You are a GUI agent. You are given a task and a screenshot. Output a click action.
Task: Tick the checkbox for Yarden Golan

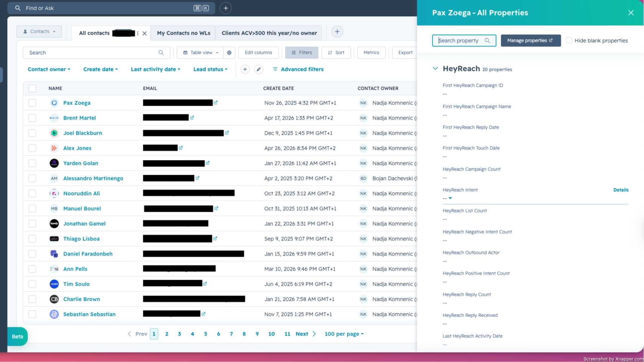click(32, 163)
